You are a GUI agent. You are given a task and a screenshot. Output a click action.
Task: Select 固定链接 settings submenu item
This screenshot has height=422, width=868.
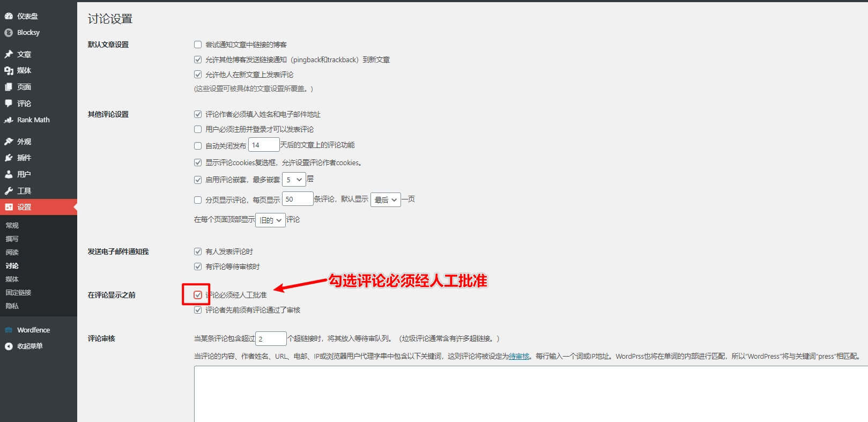[x=19, y=292]
